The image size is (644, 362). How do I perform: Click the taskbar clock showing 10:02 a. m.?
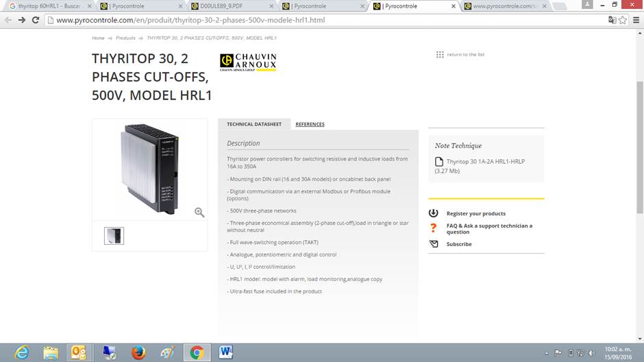pyautogui.click(x=618, y=353)
